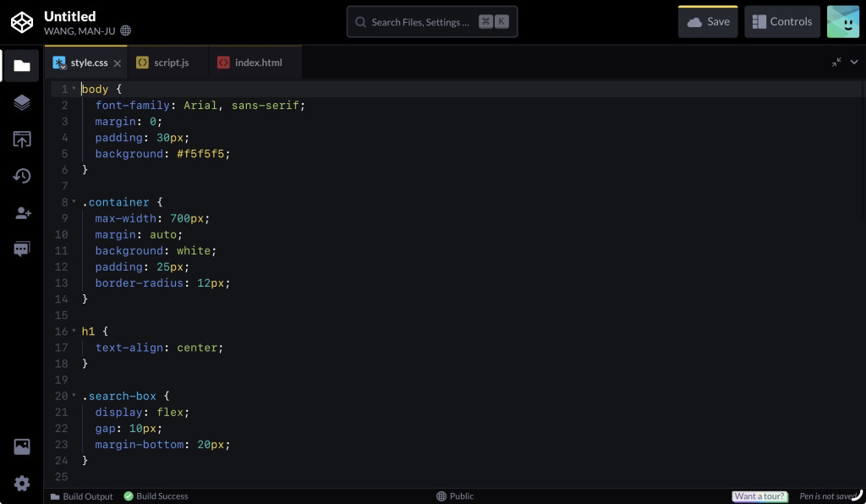
Task: Click the 'text-align: center;' code line
Action: click(159, 348)
